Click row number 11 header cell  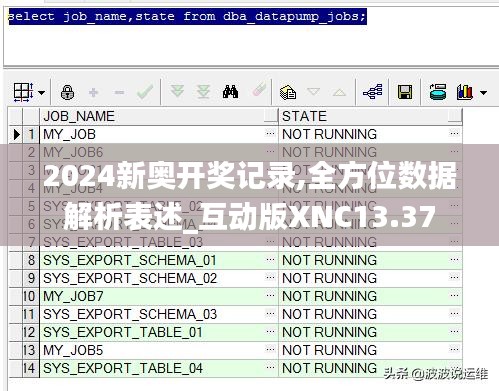[31, 314]
